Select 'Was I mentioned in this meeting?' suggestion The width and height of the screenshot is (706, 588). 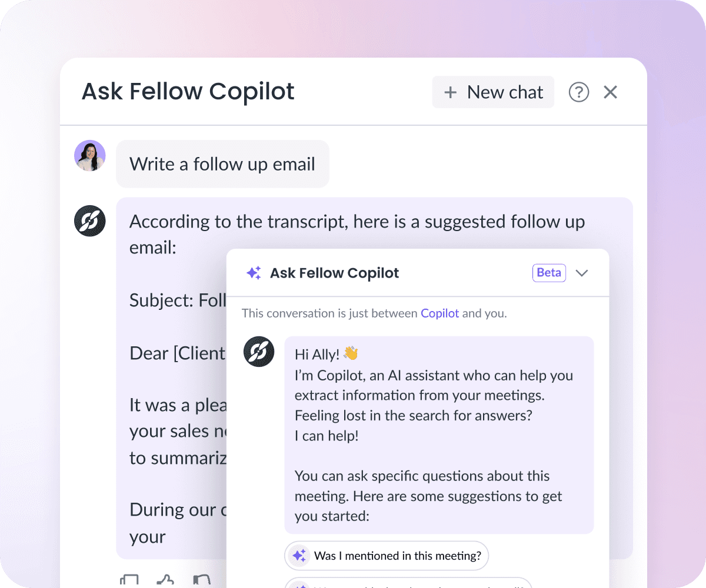tap(387, 555)
